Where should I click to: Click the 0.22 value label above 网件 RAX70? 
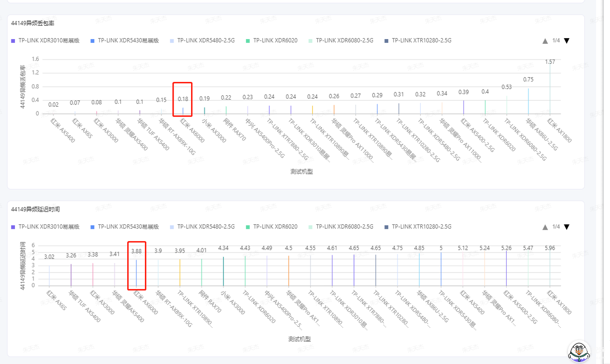[x=226, y=98]
